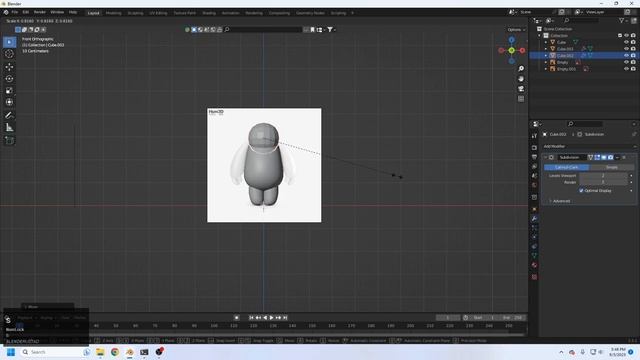Open the Render menu
This screenshot has width=640, height=360.
pos(40,13)
